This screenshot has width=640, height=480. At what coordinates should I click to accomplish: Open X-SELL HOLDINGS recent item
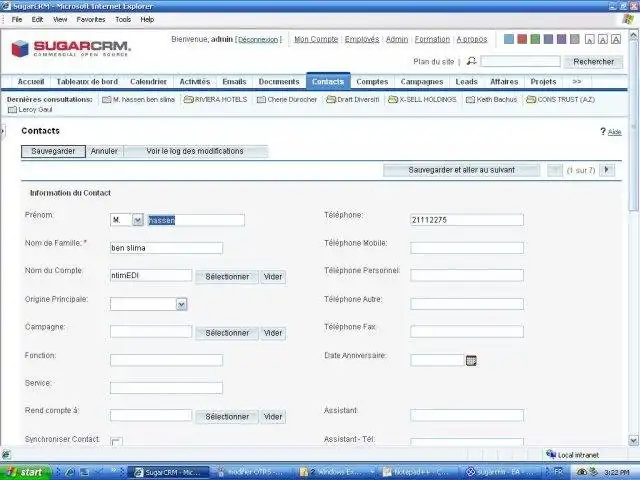pyautogui.click(x=422, y=100)
